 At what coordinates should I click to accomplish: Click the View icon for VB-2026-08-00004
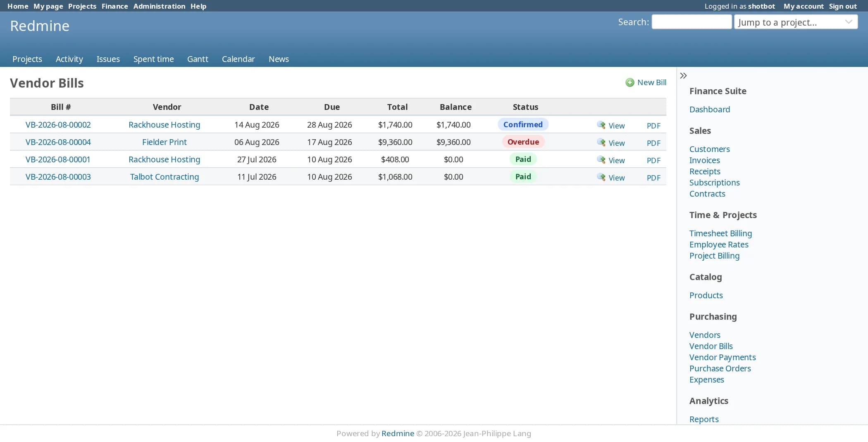coord(601,142)
